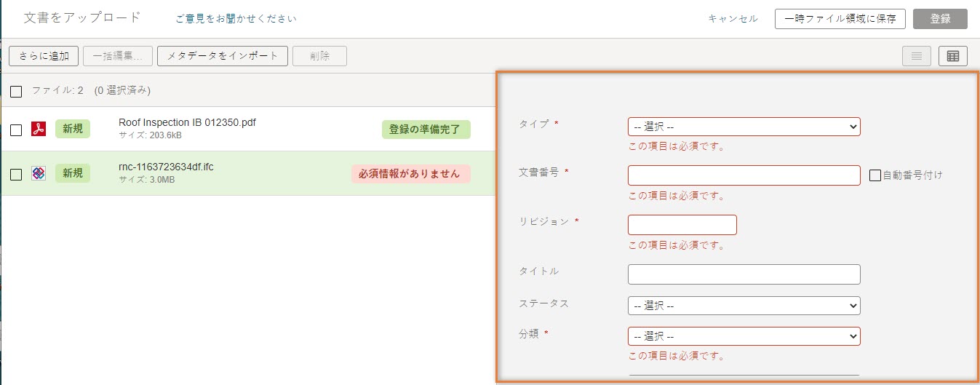Click 一時ファイル領域に保存 button

click(x=840, y=19)
